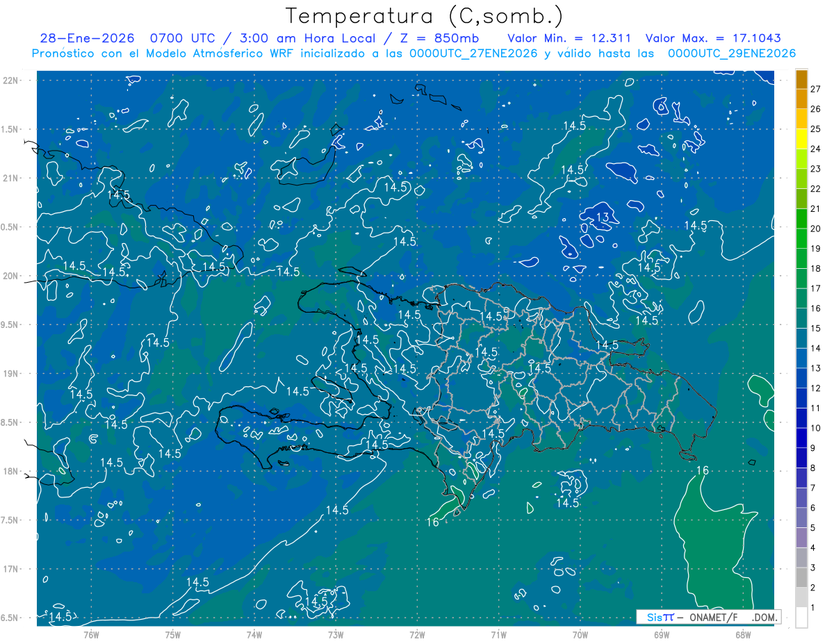834x644 pixels.
Task: Click the '76W' longitude label
Action: point(91,636)
